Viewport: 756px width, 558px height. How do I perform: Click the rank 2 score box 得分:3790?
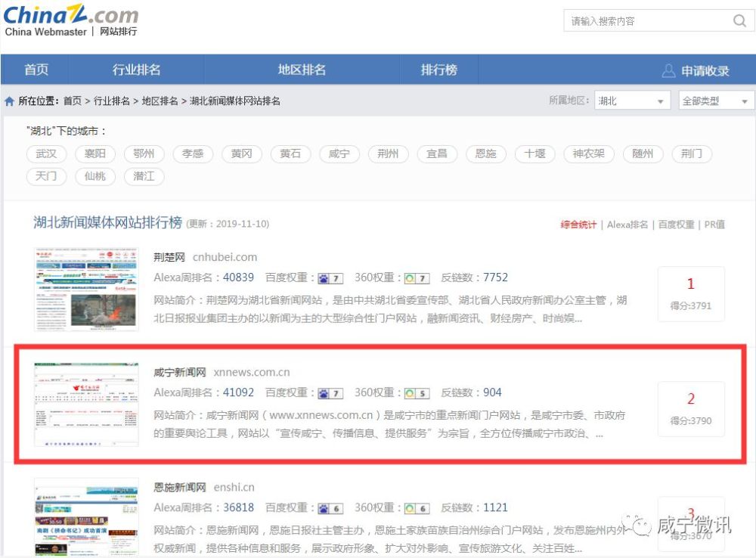click(691, 409)
